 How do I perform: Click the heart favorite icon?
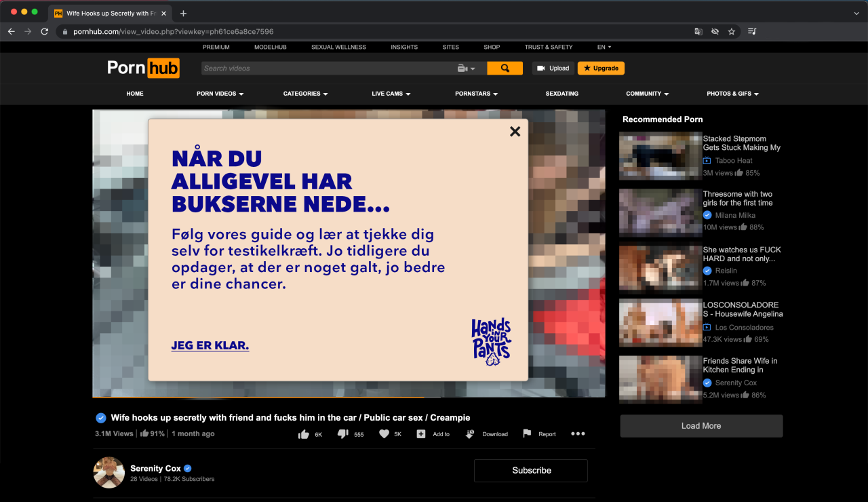[x=384, y=434]
